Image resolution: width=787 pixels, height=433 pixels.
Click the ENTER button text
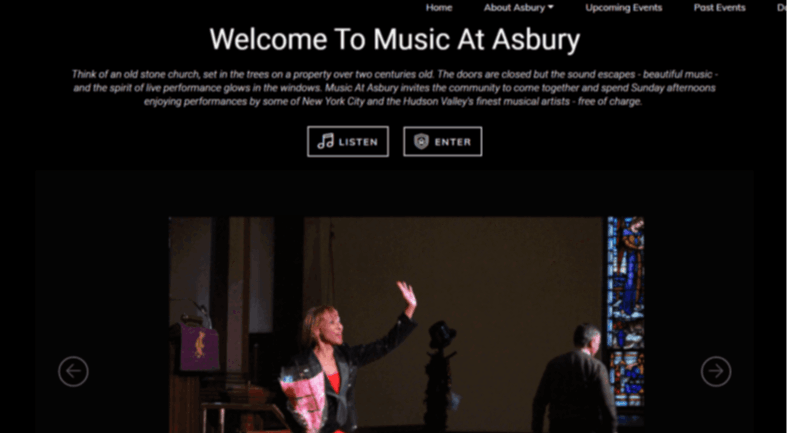[453, 142]
